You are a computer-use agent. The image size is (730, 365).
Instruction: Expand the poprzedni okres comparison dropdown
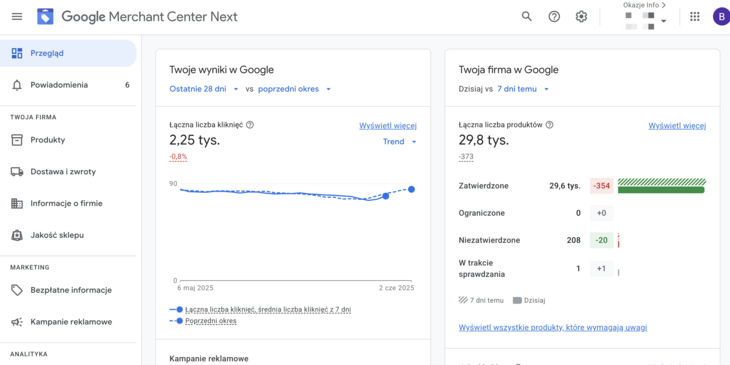(x=294, y=89)
